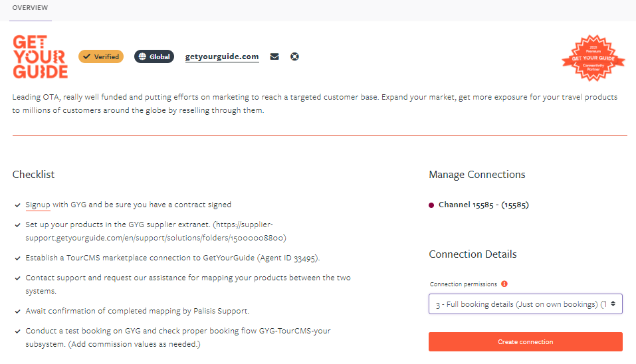Screen dimensions: 636x364
Task: Click the dropdown arrows of the permissions selector
Action: click(x=613, y=304)
